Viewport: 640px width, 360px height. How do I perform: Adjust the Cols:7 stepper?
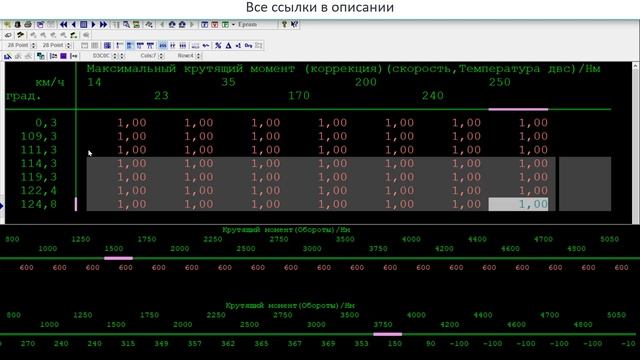[161, 56]
